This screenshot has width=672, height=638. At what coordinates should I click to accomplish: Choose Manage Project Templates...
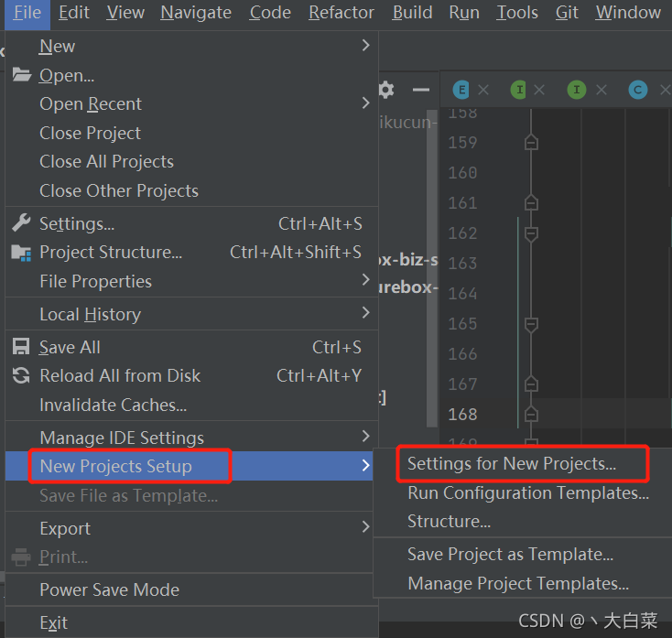523,583
